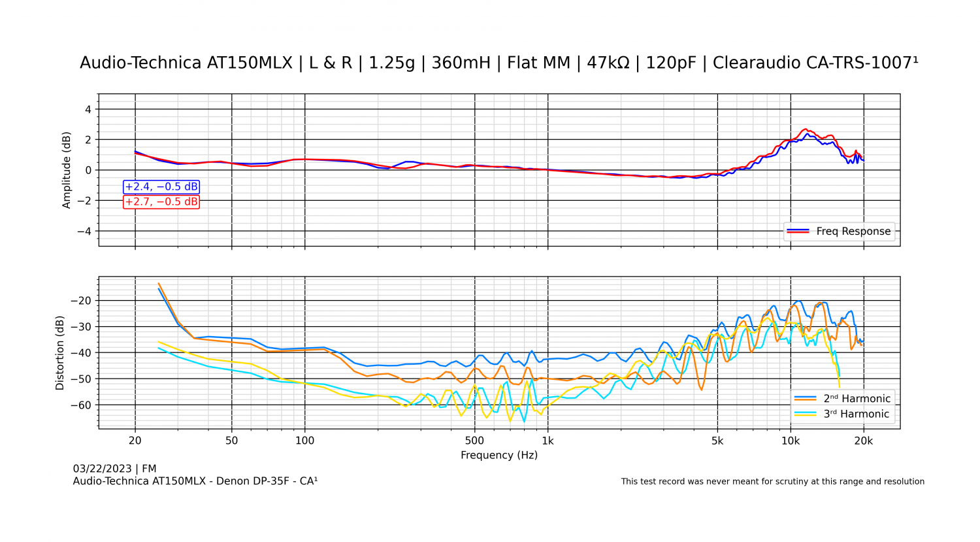Click the test record disclaimer note
The height and width of the screenshot is (542, 980).
click(x=772, y=482)
